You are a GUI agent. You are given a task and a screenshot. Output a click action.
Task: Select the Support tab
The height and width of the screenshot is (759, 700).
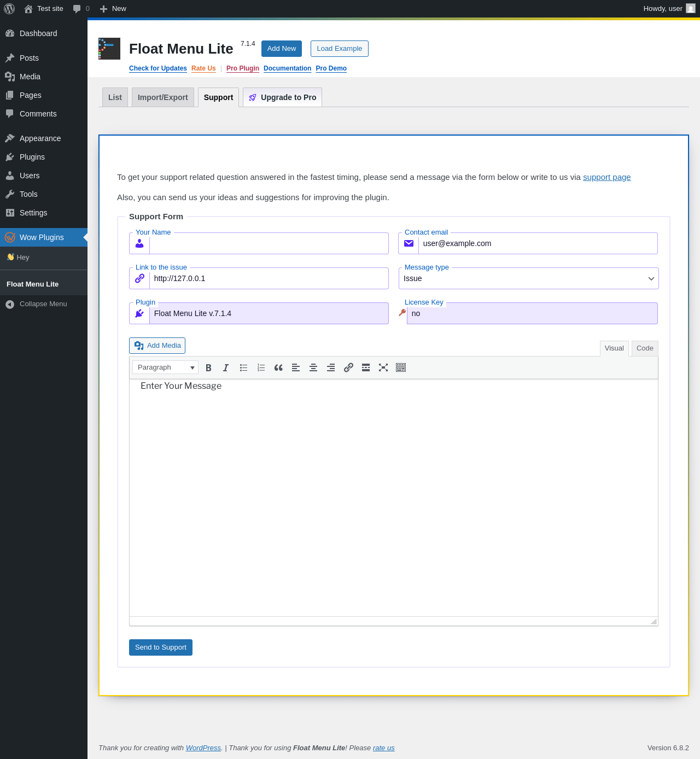(219, 97)
